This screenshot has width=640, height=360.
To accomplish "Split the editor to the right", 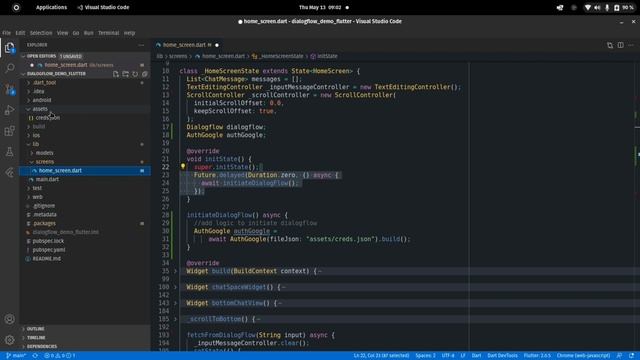I will pyautogui.click(x=620, y=45).
